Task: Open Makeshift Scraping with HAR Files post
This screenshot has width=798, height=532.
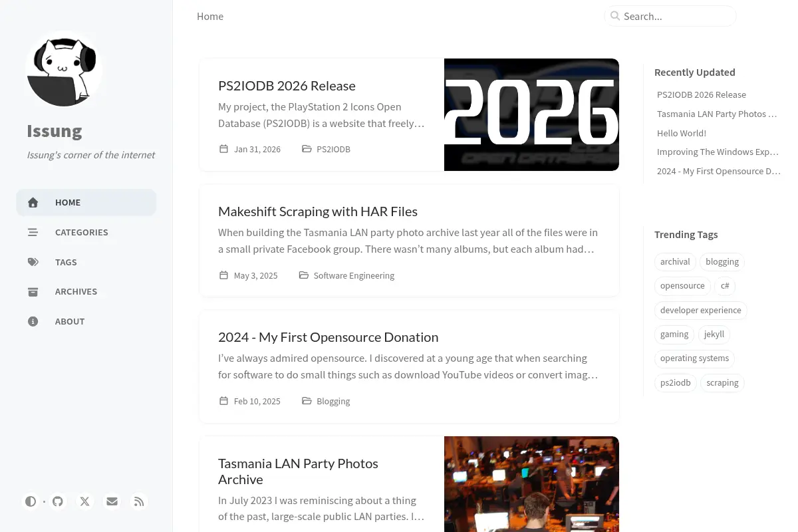Action: (x=318, y=211)
